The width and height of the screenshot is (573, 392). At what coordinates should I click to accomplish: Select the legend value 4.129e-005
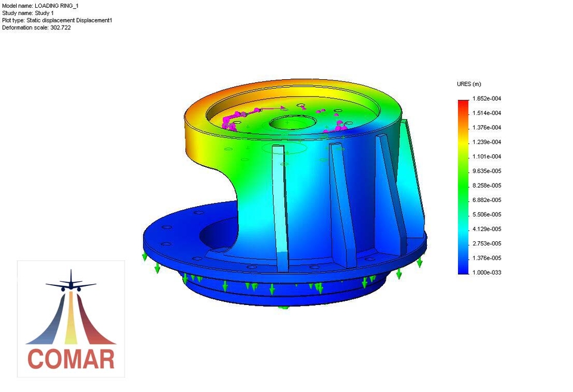pos(487,229)
